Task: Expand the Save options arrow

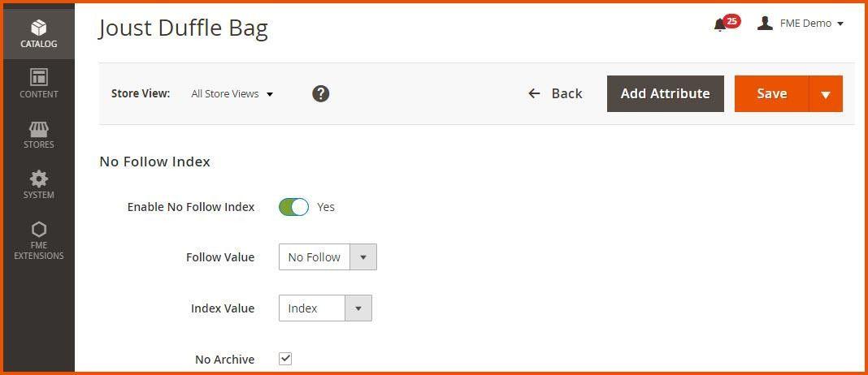Action: click(826, 94)
